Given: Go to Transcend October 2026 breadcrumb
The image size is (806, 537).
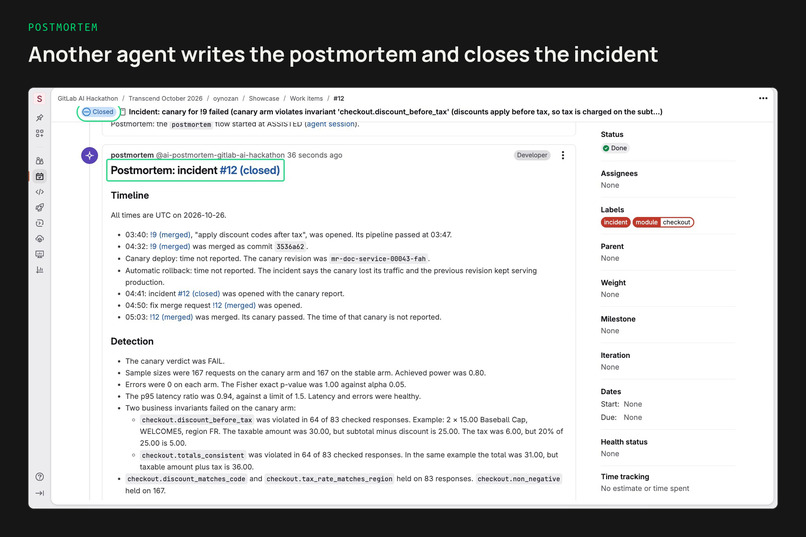Looking at the screenshot, I should (x=166, y=99).
